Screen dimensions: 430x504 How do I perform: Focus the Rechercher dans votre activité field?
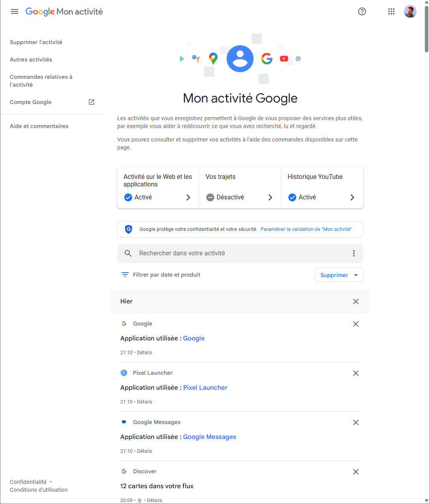[240, 253]
